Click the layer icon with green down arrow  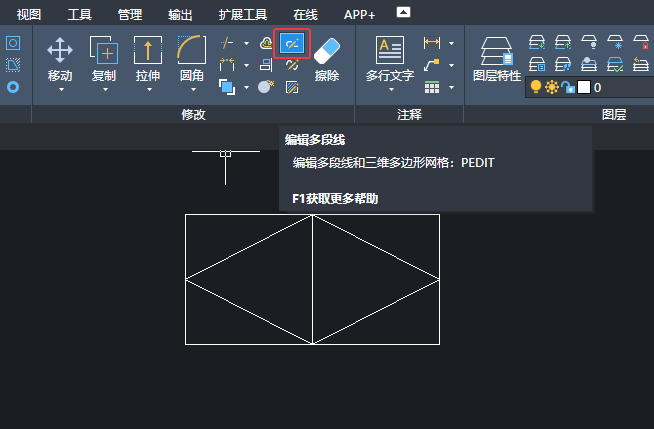click(537, 42)
